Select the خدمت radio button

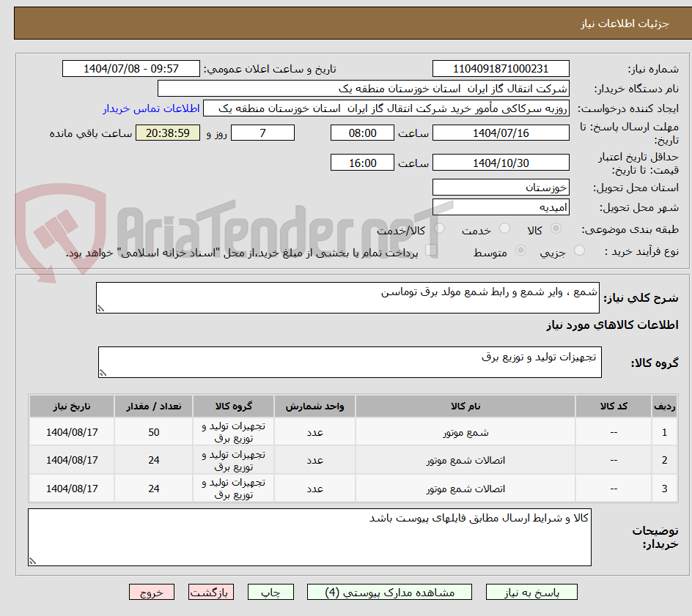[x=504, y=229]
